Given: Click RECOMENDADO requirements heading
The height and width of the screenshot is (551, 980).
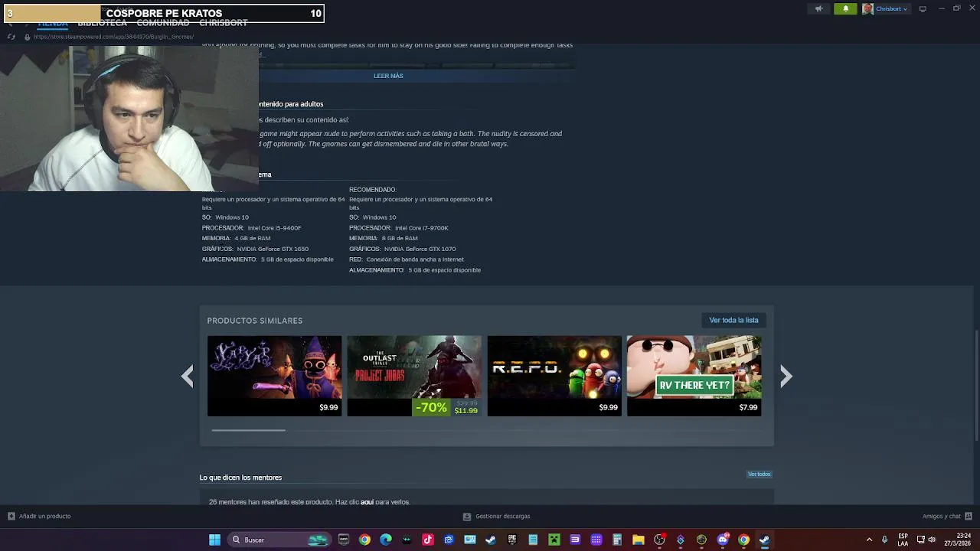Looking at the screenshot, I should point(373,190).
